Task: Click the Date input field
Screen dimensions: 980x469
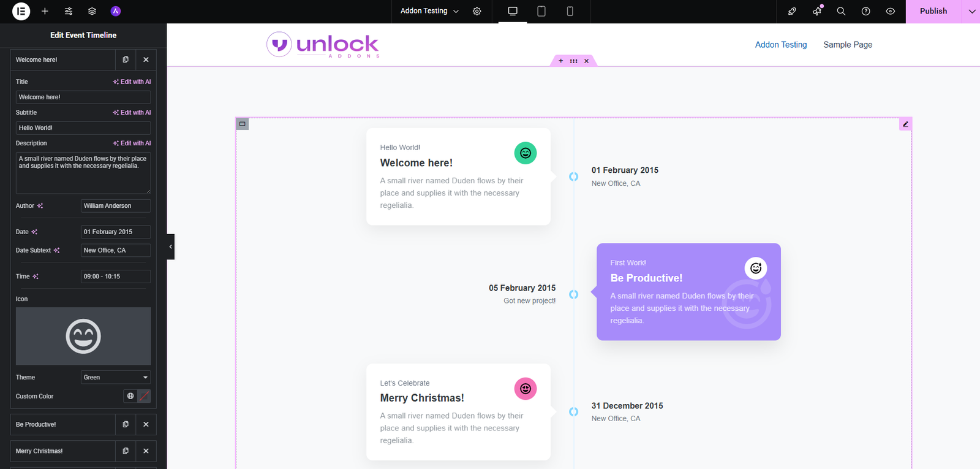Action: pos(115,232)
